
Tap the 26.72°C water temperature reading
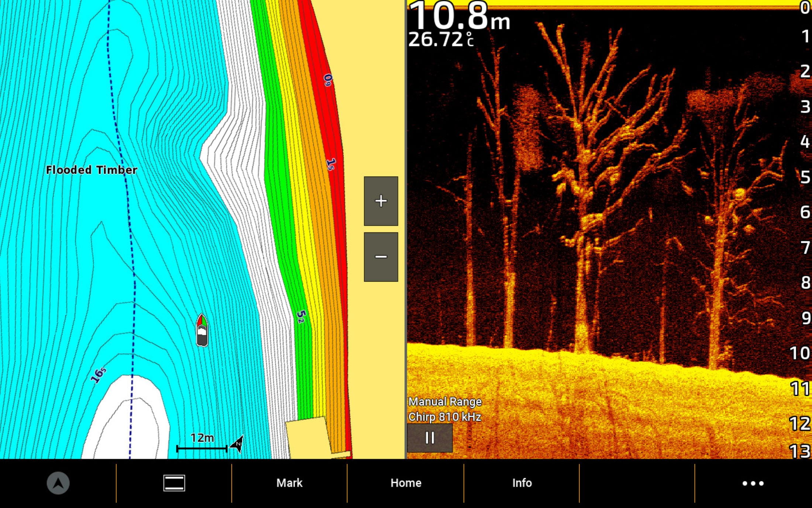coord(441,39)
